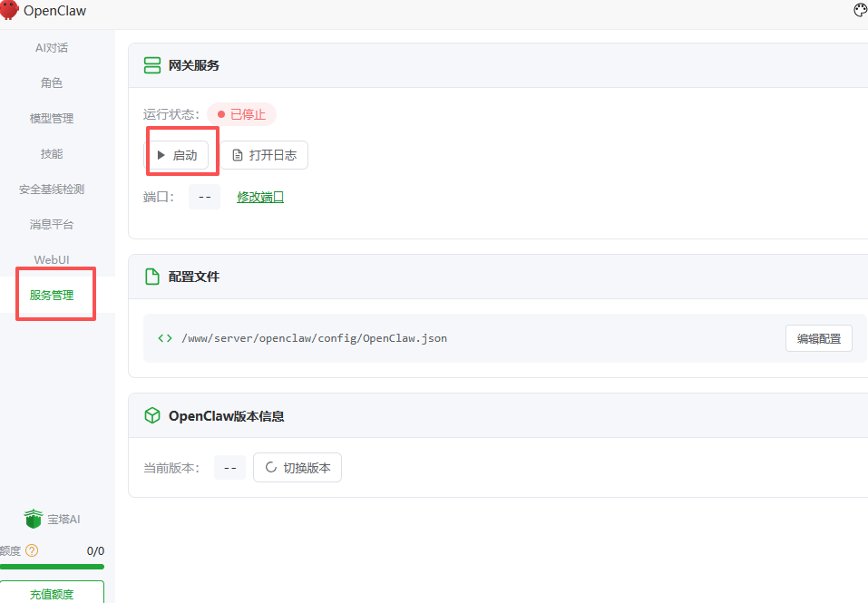Click the package icon beside OpenClaw版本信息
Image resolution: width=868 pixels, height=603 pixels.
(151, 414)
